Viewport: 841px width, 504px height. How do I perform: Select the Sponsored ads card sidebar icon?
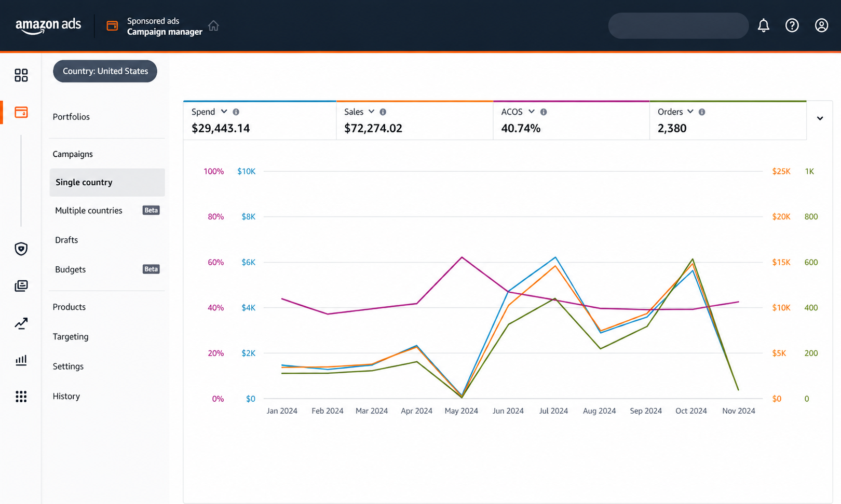(x=21, y=112)
